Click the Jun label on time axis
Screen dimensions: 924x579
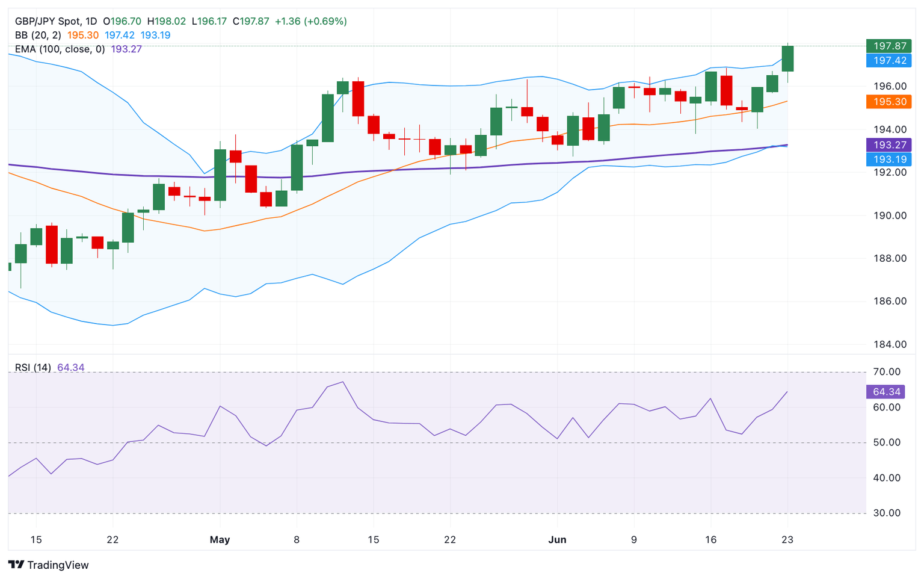click(x=557, y=540)
